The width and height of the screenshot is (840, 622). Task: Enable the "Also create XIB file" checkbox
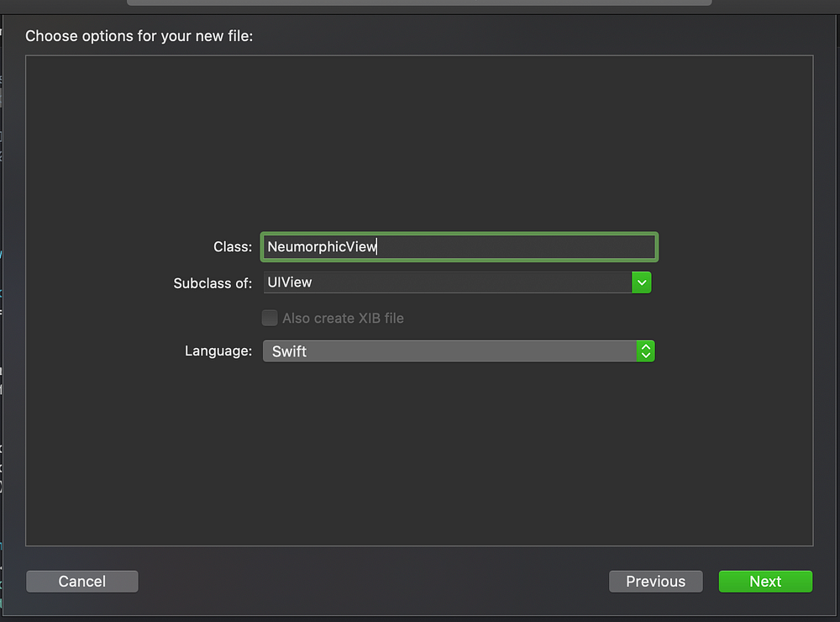[269, 318]
